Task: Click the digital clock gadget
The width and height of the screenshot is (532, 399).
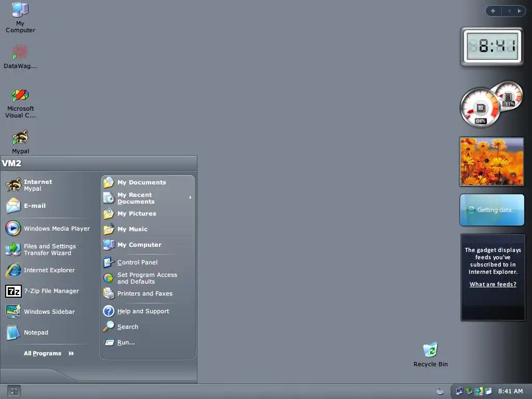Action: point(492,46)
